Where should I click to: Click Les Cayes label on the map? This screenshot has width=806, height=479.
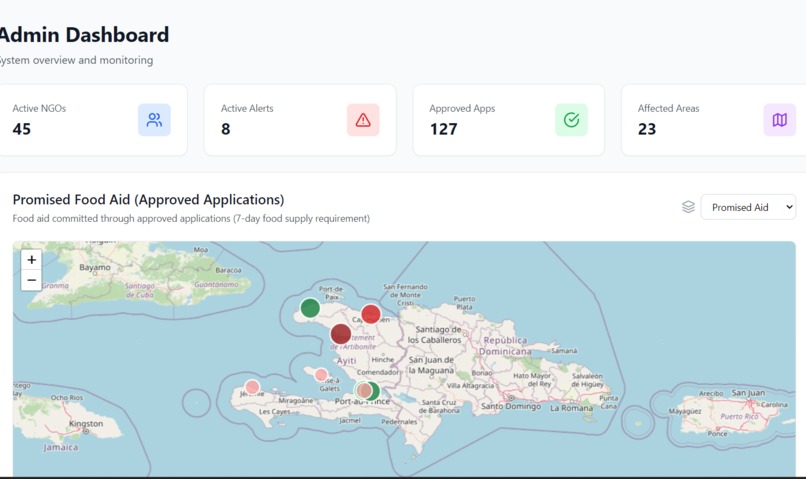pos(274,412)
